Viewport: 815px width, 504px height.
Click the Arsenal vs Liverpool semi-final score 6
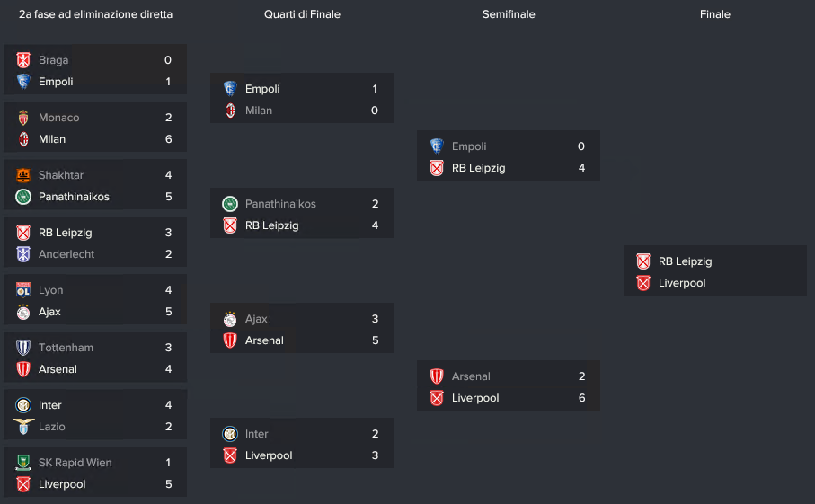(581, 398)
